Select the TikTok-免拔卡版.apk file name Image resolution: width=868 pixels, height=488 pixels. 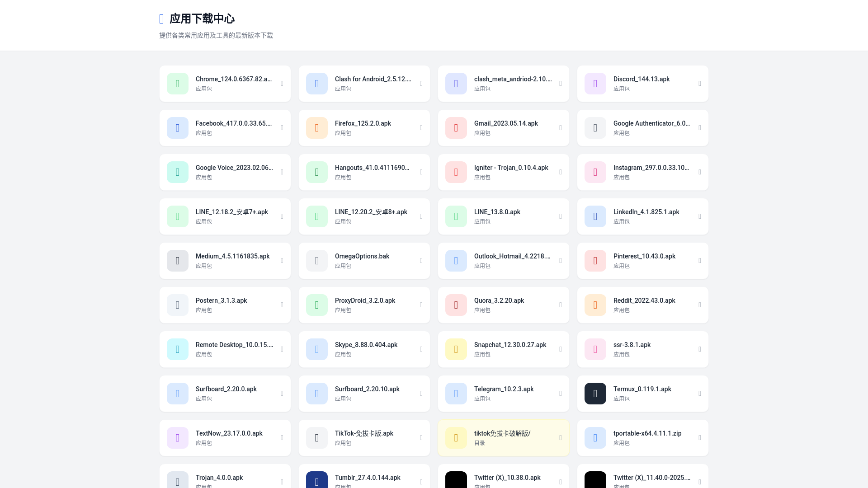(364, 433)
